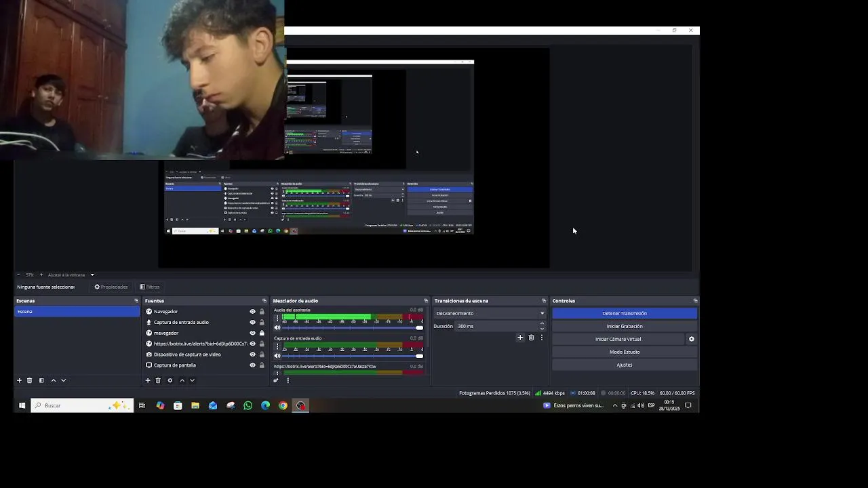Add a new scene with plus icon

(19, 380)
